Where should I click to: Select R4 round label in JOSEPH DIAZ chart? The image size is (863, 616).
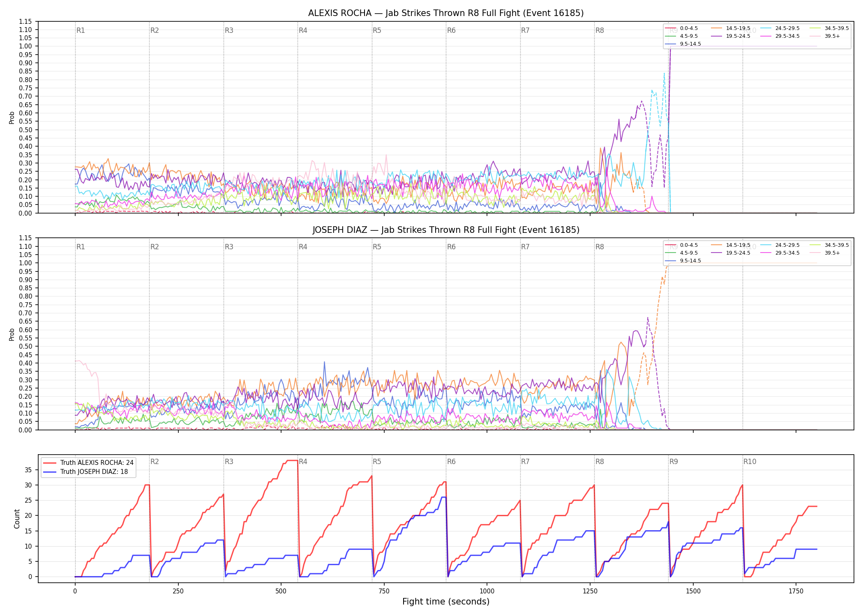coord(303,247)
